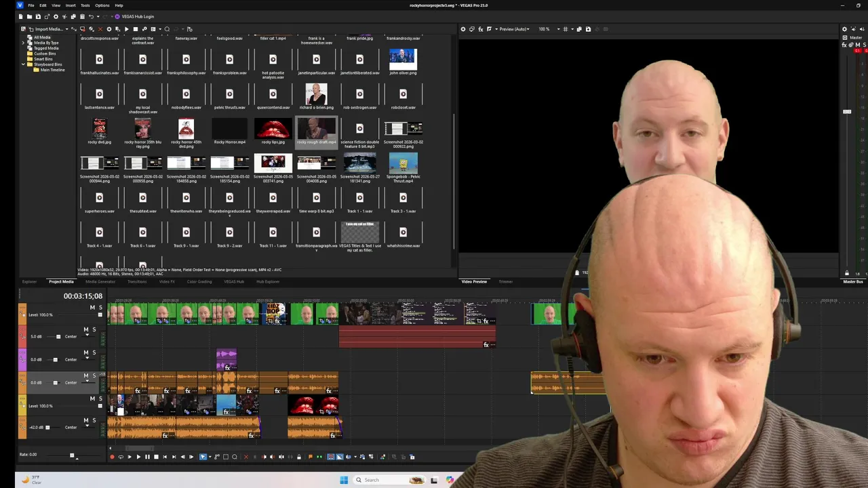Open Master Bus settings gear
The height and width of the screenshot is (488, 868).
[844, 29]
